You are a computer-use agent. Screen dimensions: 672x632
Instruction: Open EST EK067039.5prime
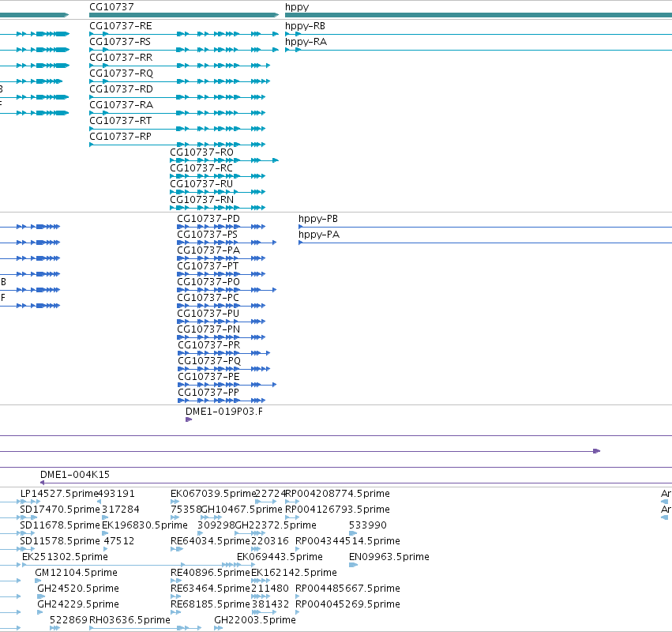click(213, 494)
